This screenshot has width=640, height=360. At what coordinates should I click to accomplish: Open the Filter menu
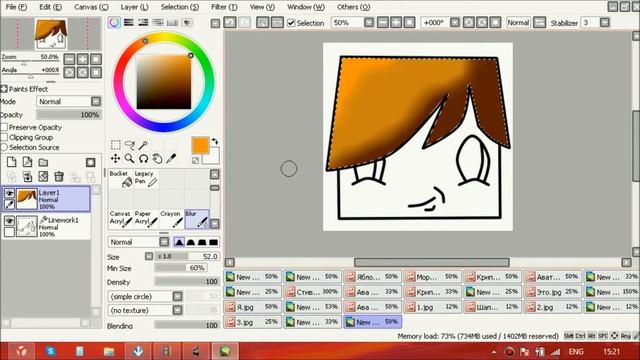pos(224,7)
